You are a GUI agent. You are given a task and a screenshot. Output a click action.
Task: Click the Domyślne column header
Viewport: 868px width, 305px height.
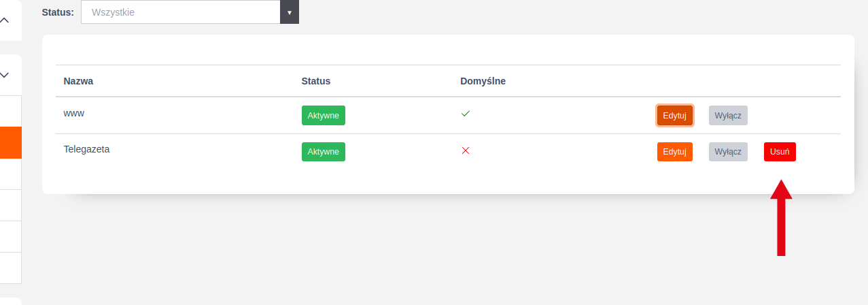pos(483,82)
